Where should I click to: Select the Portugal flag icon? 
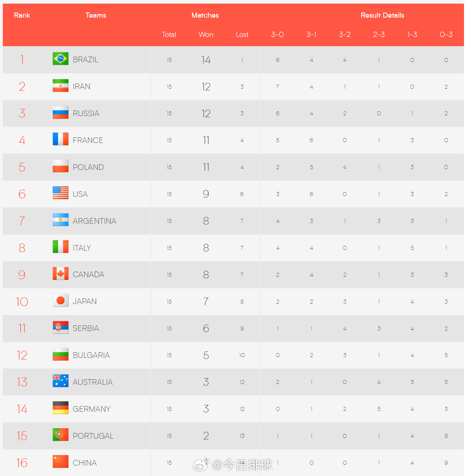[60, 435]
